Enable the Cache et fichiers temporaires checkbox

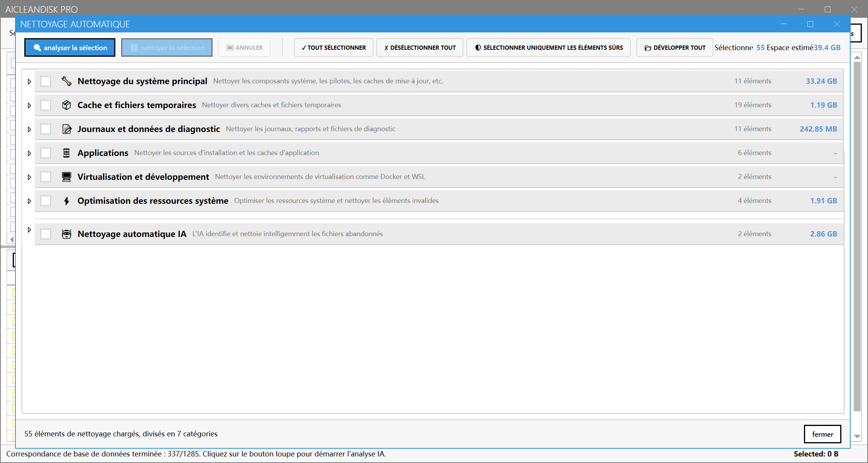(x=46, y=105)
